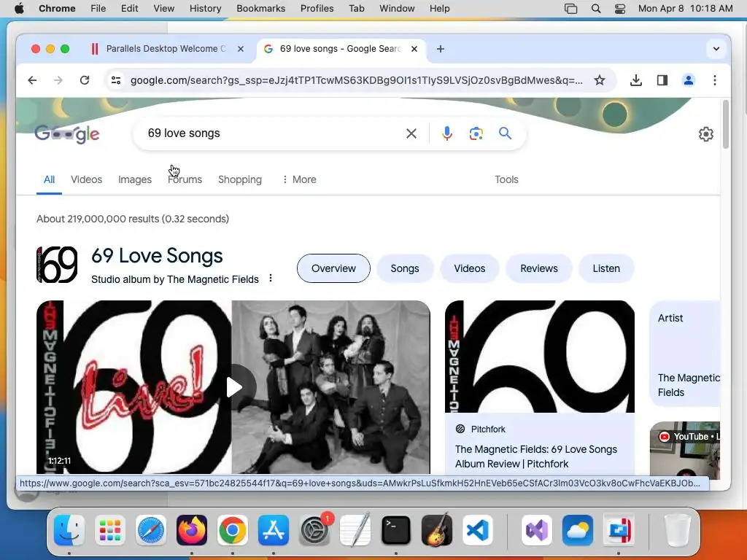Open the History menu
Viewport: 747px width, 560px height.
[x=205, y=9]
